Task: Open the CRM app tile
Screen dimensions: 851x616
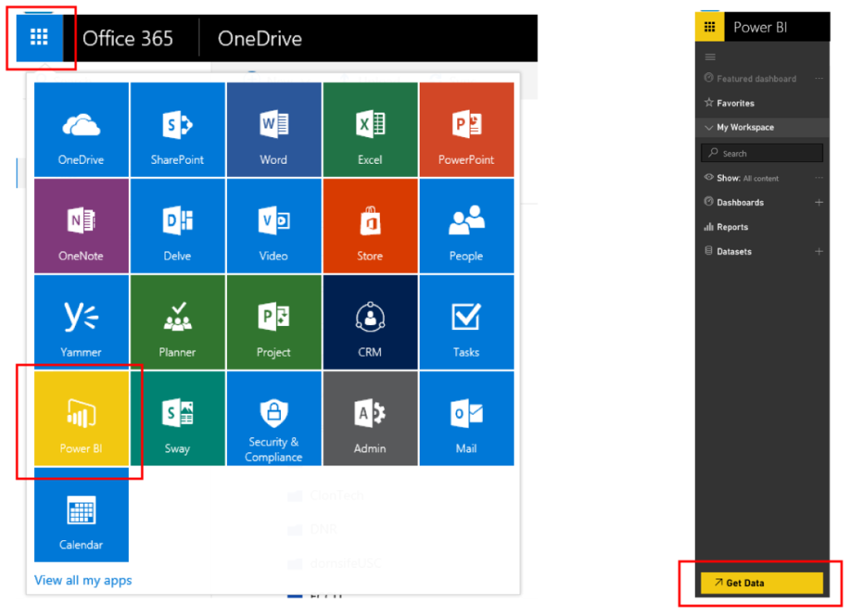Action: click(x=370, y=323)
